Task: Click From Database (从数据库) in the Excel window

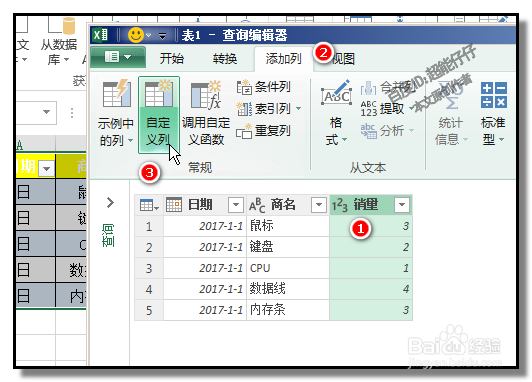Action: (59, 42)
